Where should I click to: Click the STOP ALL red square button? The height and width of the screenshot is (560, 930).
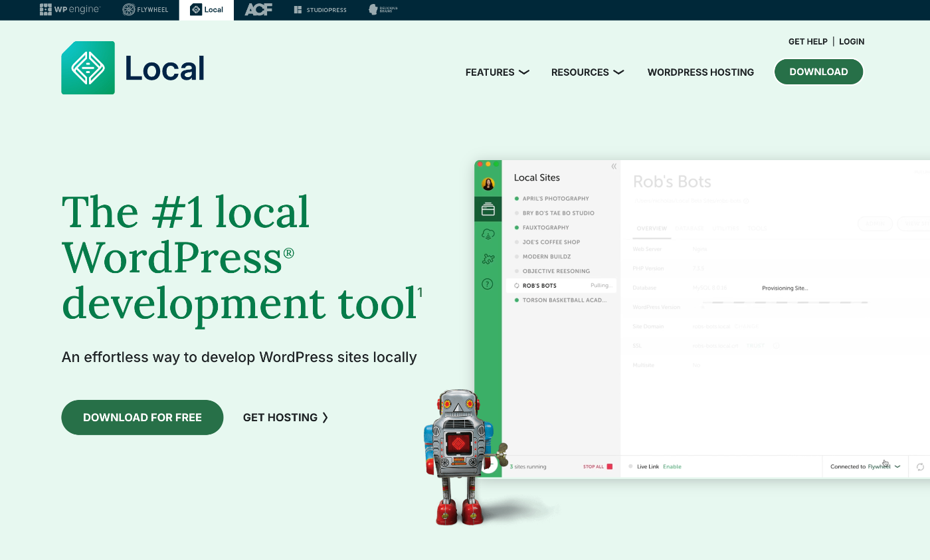click(x=609, y=466)
